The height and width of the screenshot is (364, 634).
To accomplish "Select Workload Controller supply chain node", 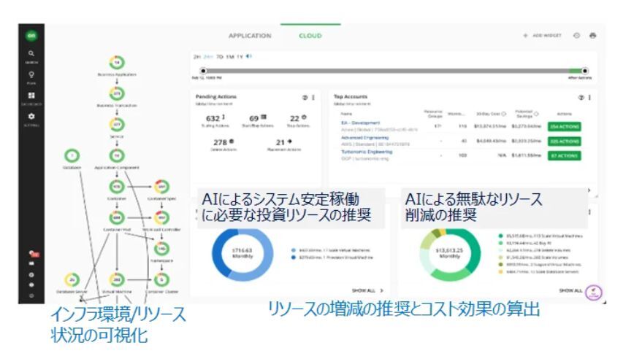I will [x=161, y=218].
